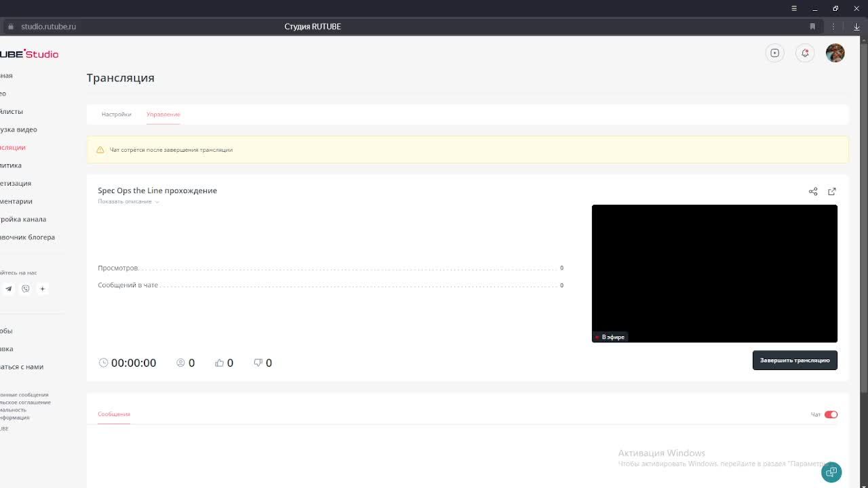The width and height of the screenshot is (868, 488).
Task: Click the Трансляция page heading
Action: (x=121, y=78)
